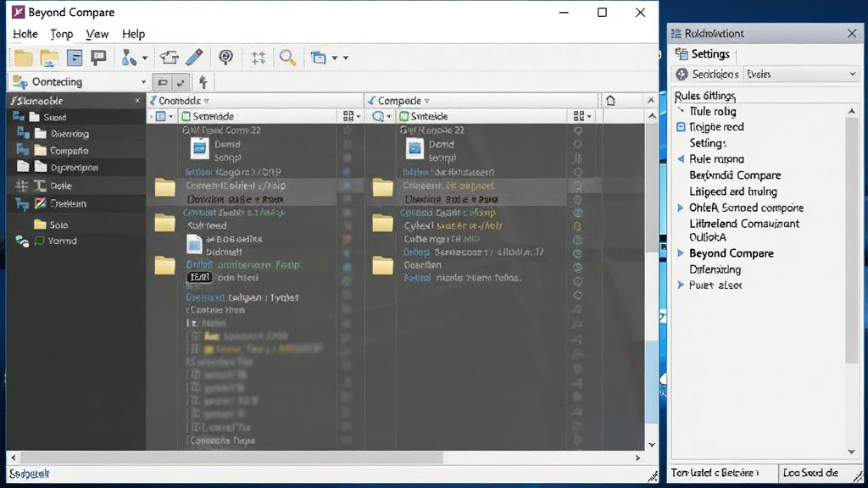Open dropdown arrow next to flask icon
Screen dimensions: 868x488
point(144,58)
